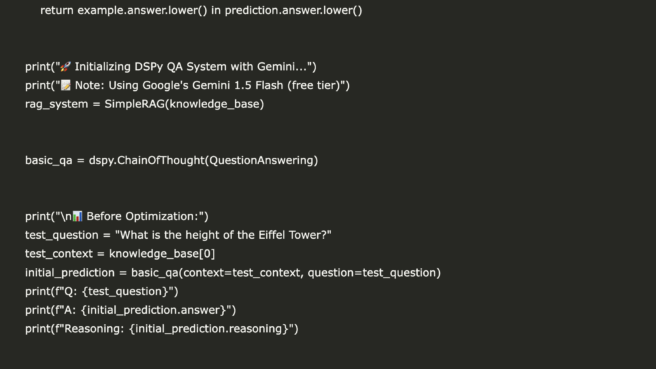
Task: Click initial_prediction assignment line
Action: point(233,273)
